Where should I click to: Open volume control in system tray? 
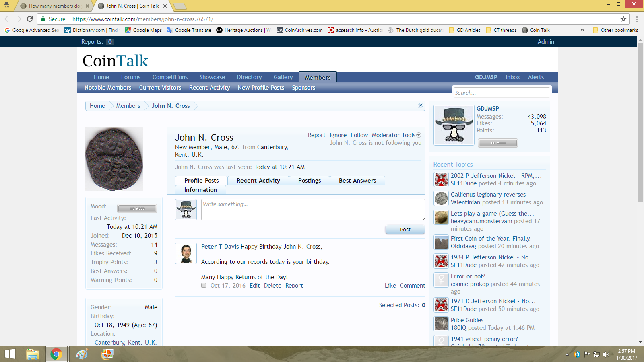[x=606, y=354]
